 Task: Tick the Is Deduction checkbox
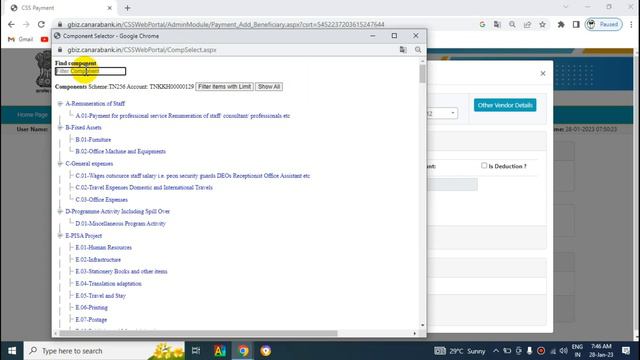tap(484, 166)
